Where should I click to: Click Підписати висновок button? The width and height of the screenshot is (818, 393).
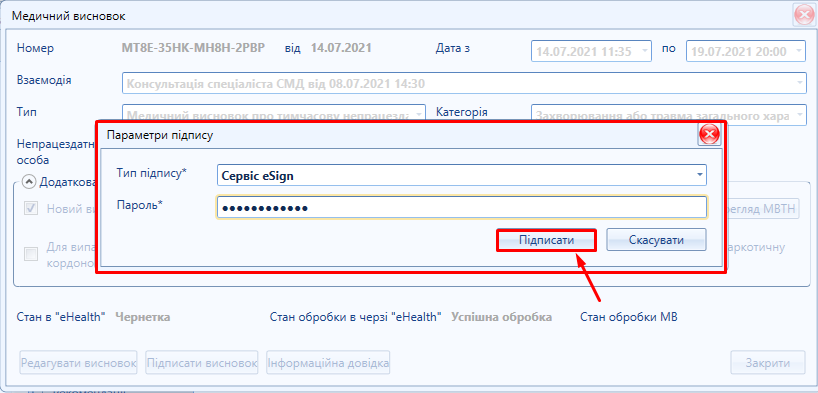(x=202, y=363)
